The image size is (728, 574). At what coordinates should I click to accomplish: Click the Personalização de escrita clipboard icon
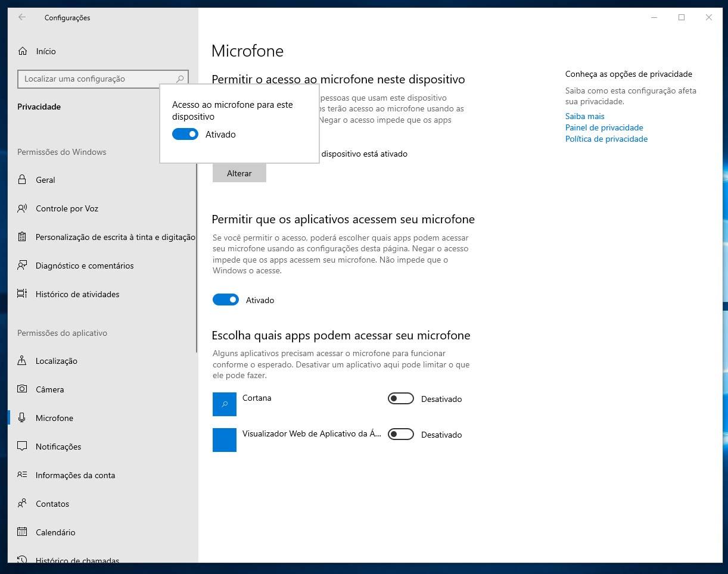pos(22,237)
